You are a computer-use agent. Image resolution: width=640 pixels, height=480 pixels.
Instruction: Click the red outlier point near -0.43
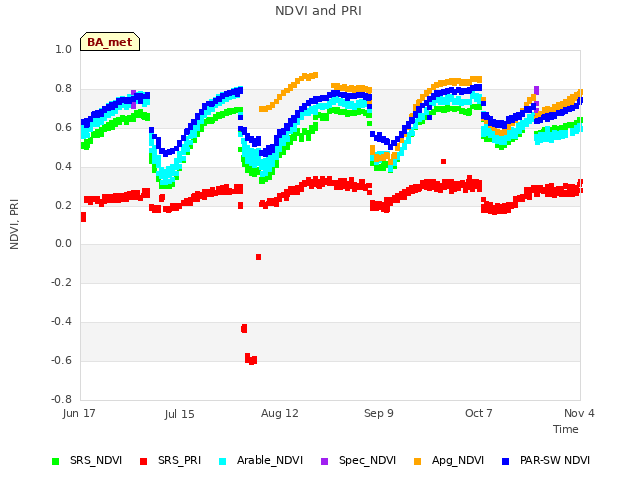(244, 329)
